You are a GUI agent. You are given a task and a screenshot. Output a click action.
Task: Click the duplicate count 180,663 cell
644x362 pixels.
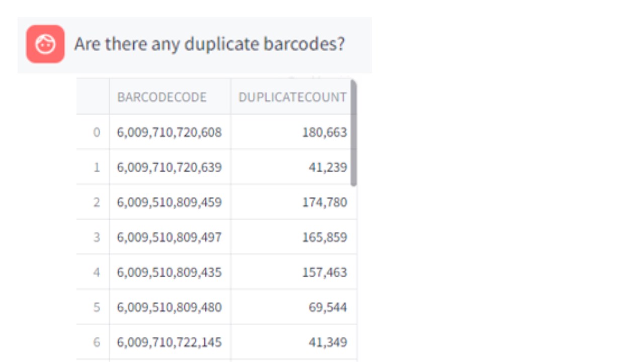[x=325, y=132]
